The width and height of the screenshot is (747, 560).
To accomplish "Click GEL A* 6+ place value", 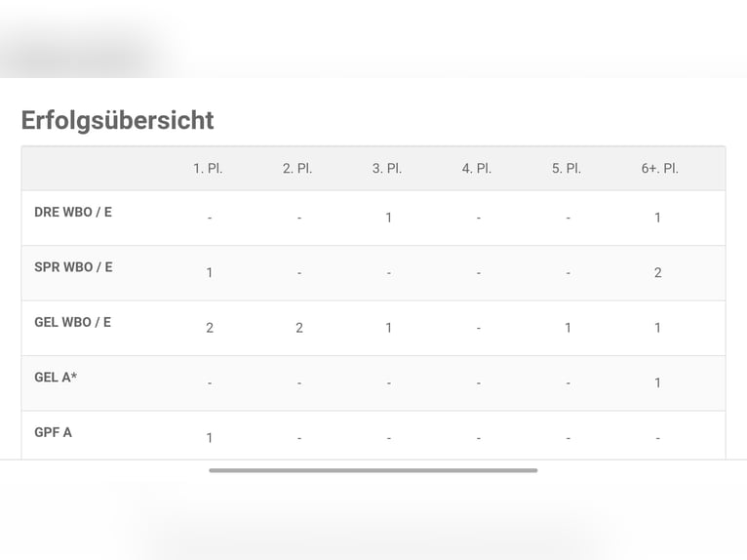I will click(x=657, y=383).
